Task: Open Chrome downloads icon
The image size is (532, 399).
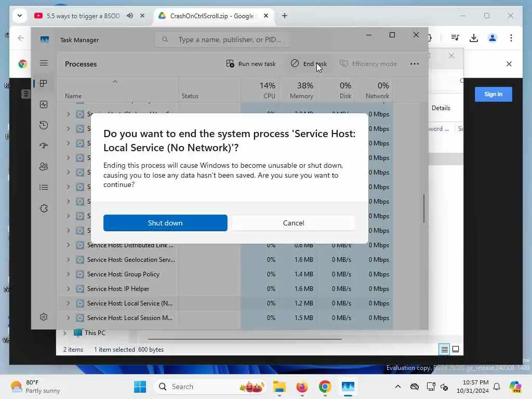Action: point(474,38)
